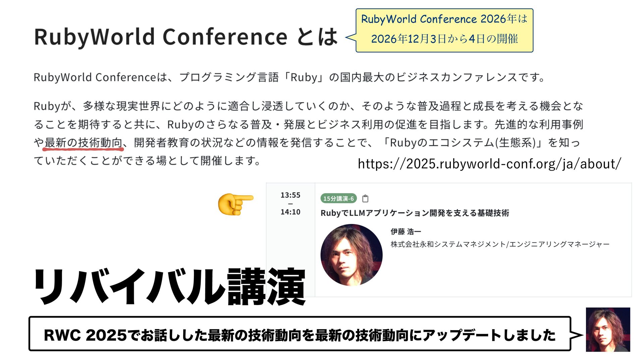Click the RubyでLLMアプリケーション session title
This screenshot has height=362, width=644.
[x=415, y=213]
